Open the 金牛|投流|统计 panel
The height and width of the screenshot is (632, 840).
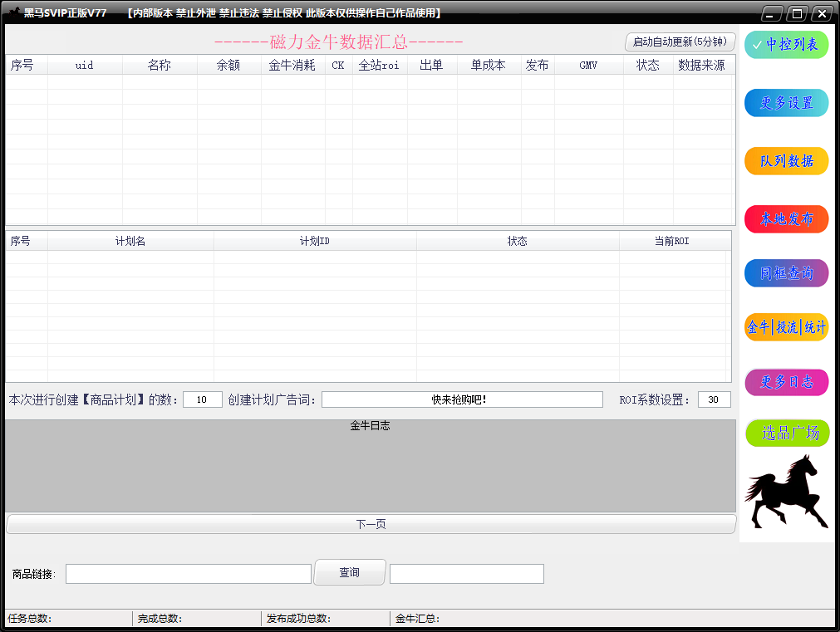click(785, 327)
